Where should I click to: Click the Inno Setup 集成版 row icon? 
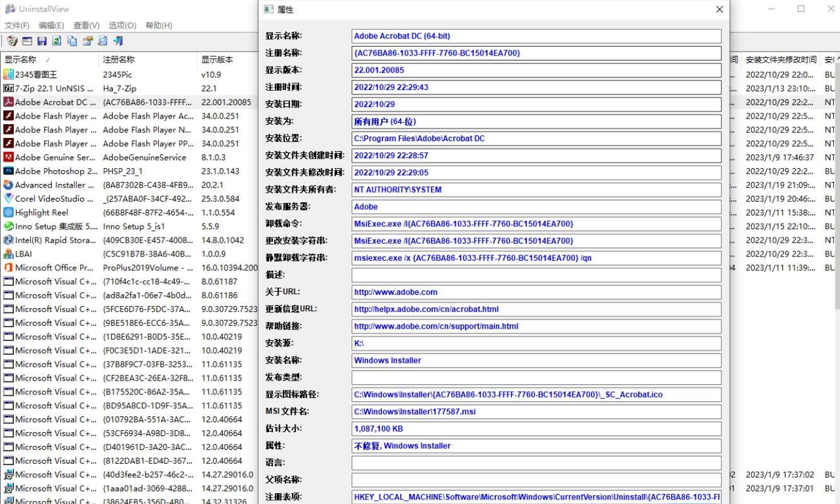click(9, 226)
